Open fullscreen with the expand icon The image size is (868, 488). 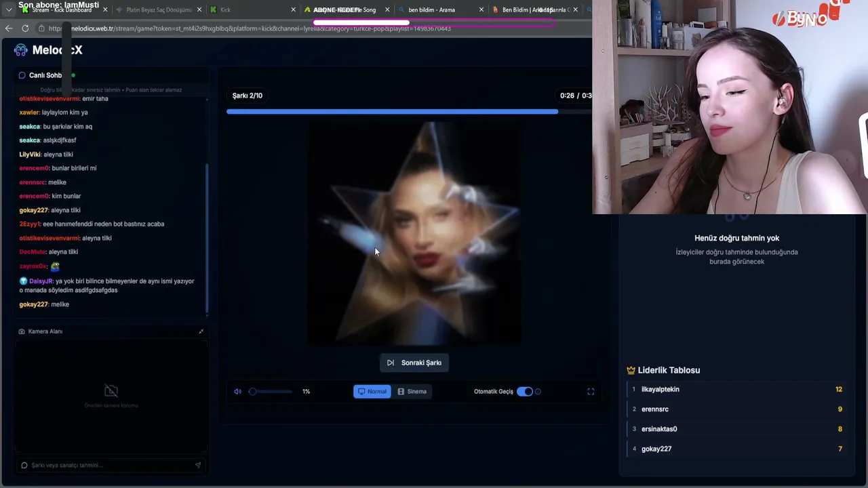pyautogui.click(x=591, y=391)
